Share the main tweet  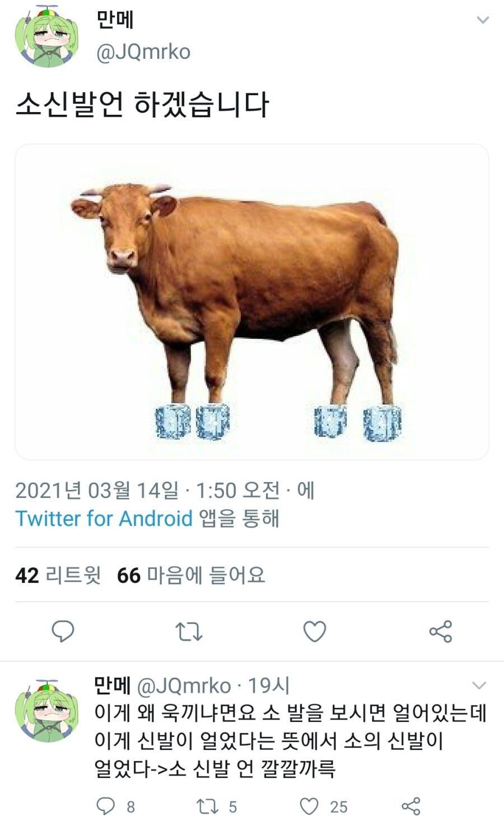441,631
